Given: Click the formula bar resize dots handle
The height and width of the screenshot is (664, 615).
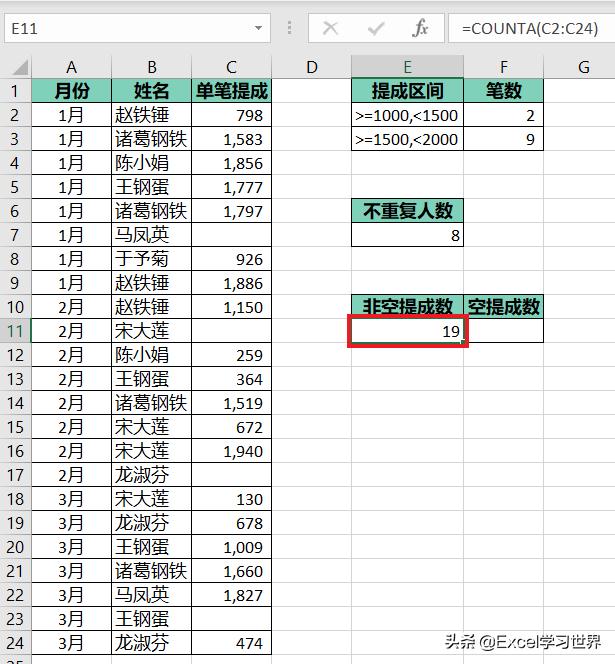Looking at the screenshot, I should [x=289, y=28].
